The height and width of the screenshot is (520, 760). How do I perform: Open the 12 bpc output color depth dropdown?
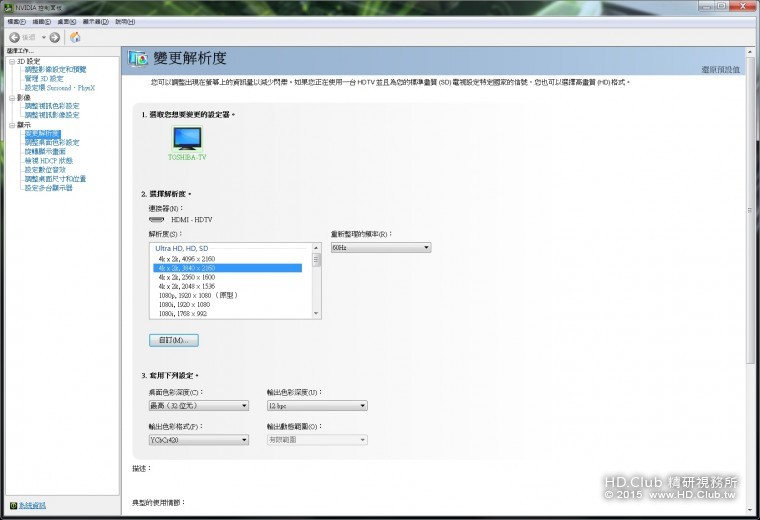[317, 406]
